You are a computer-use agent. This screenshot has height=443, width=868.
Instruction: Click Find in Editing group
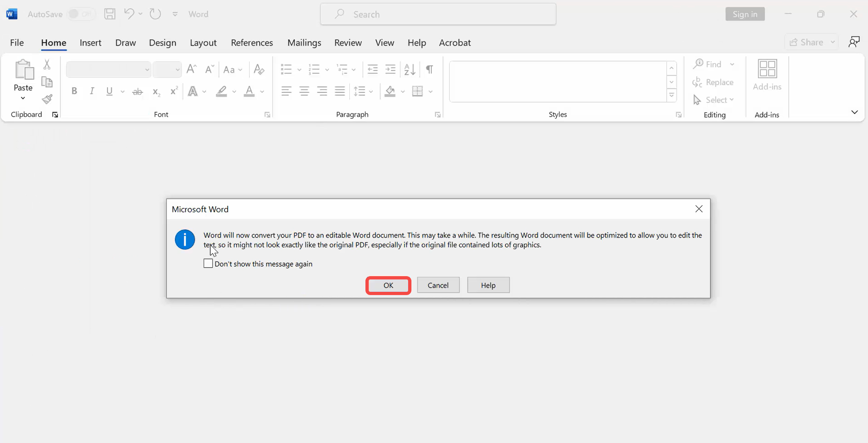[x=707, y=64]
